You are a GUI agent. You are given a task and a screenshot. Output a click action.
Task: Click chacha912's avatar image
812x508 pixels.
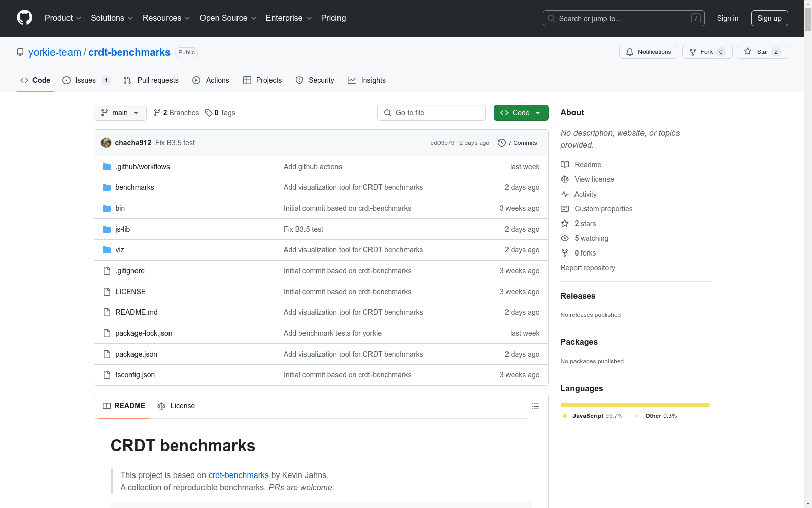tap(106, 143)
